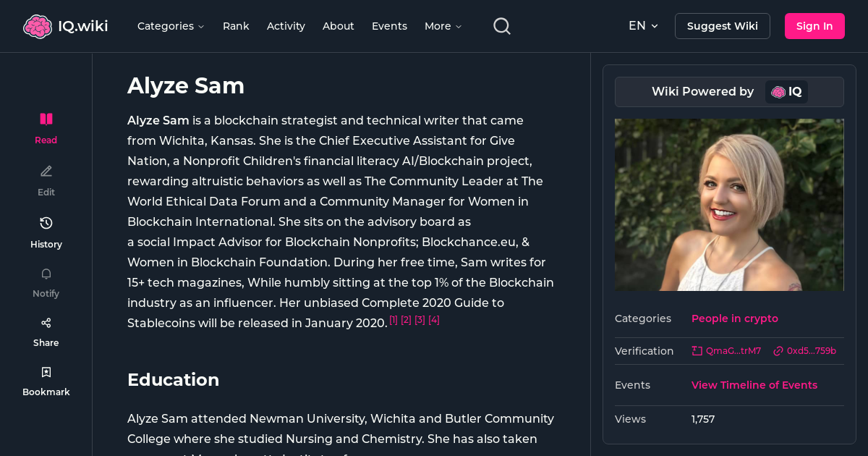
Task: Click the Suggest Wiki button
Action: click(722, 25)
